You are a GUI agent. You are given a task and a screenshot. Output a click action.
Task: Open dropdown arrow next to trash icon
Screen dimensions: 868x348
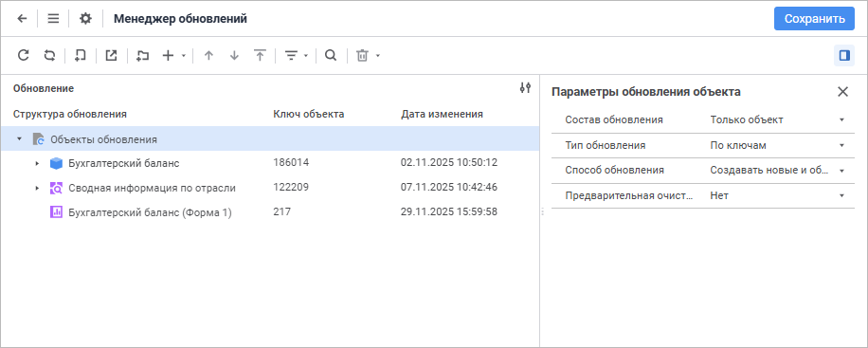tap(377, 55)
